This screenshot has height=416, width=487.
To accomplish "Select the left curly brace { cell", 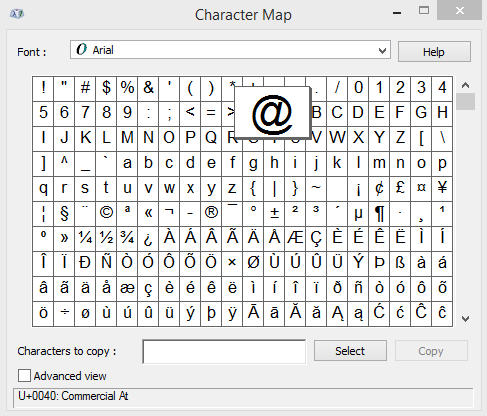I will click(x=253, y=188).
